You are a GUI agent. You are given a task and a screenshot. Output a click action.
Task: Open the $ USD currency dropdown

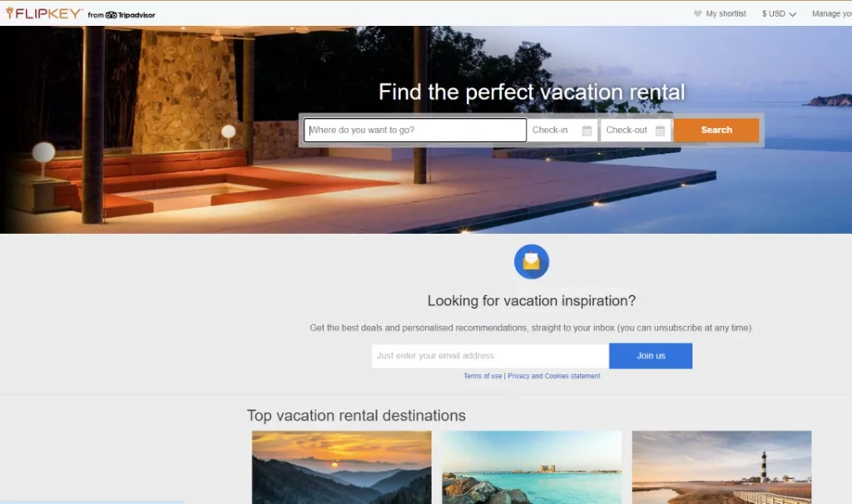tap(774, 13)
